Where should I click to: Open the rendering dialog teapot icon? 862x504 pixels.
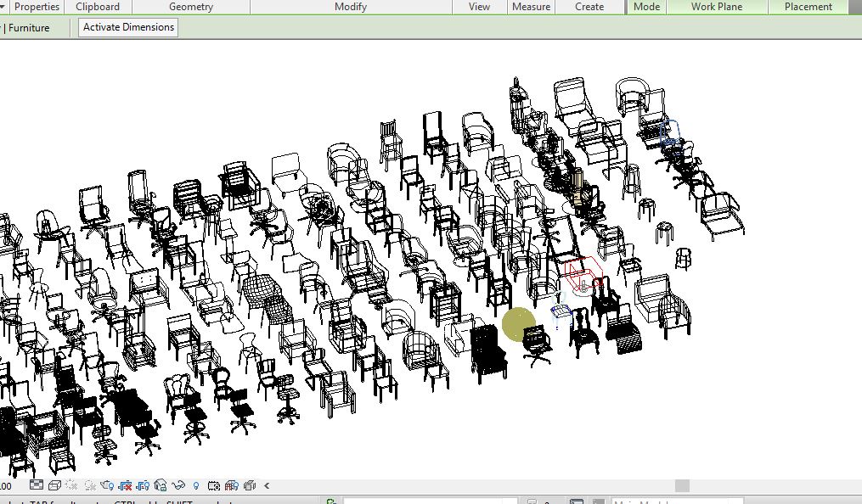(x=107, y=485)
